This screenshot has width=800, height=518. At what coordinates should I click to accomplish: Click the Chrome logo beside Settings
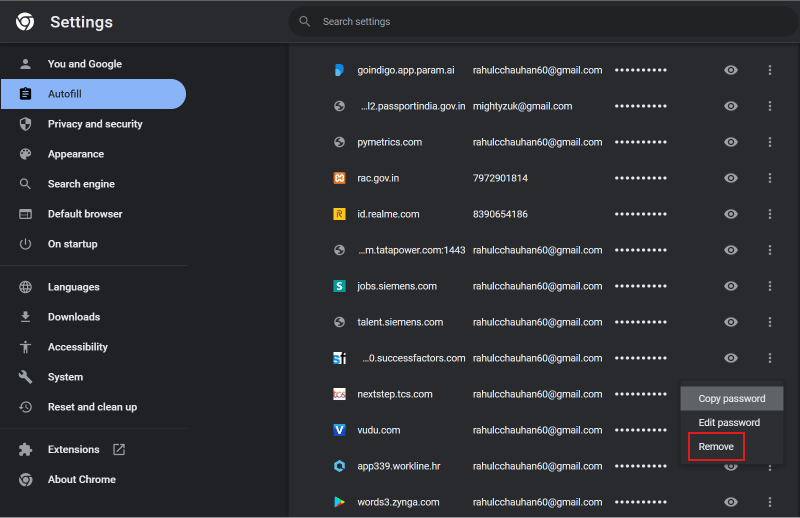tap(25, 21)
